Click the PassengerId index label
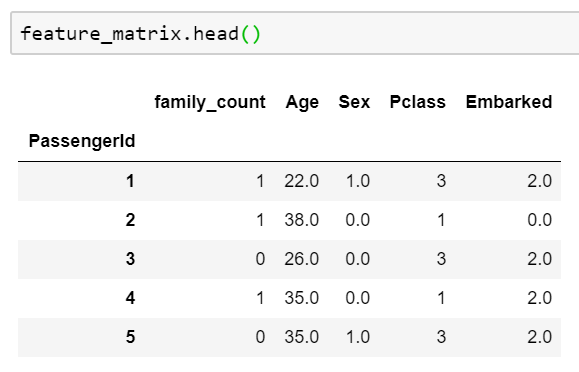Image resolution: width=579 pixels, height=372 pixels. (x=82, y=141)
